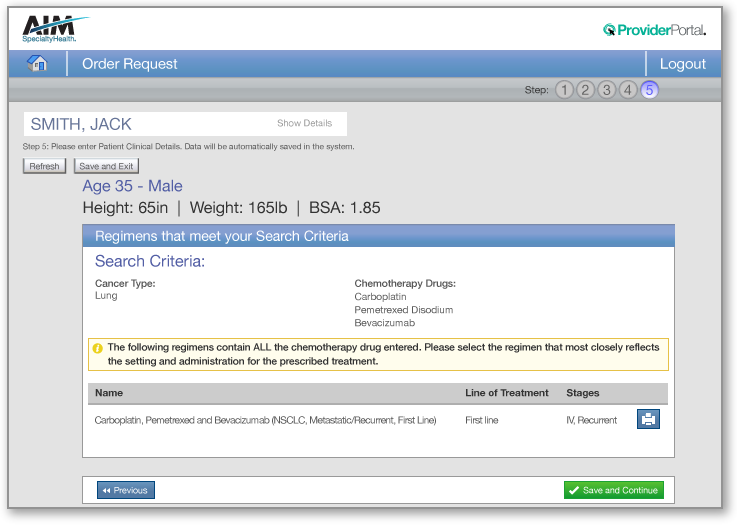Click Save and Continue
This screenshot has width=737, height=525.
613,490
